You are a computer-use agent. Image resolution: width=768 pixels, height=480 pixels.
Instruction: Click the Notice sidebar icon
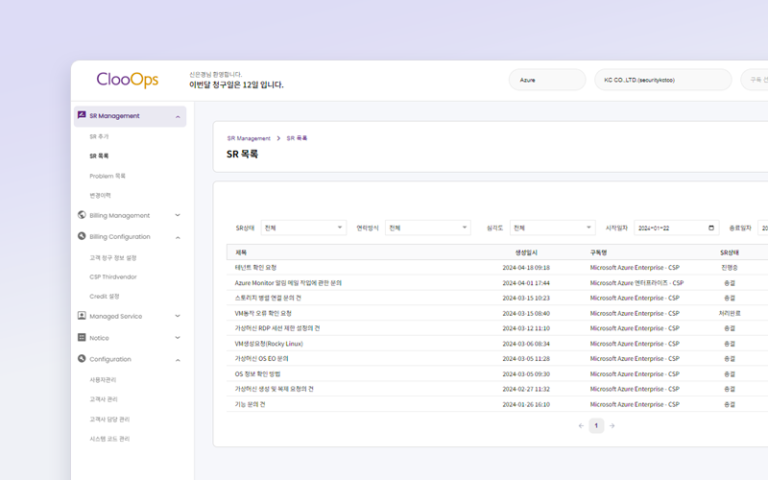(81, 338)
